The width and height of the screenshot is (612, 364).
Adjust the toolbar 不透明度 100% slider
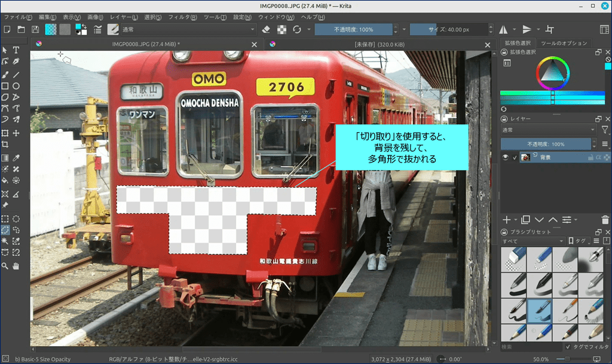(354, 29)
